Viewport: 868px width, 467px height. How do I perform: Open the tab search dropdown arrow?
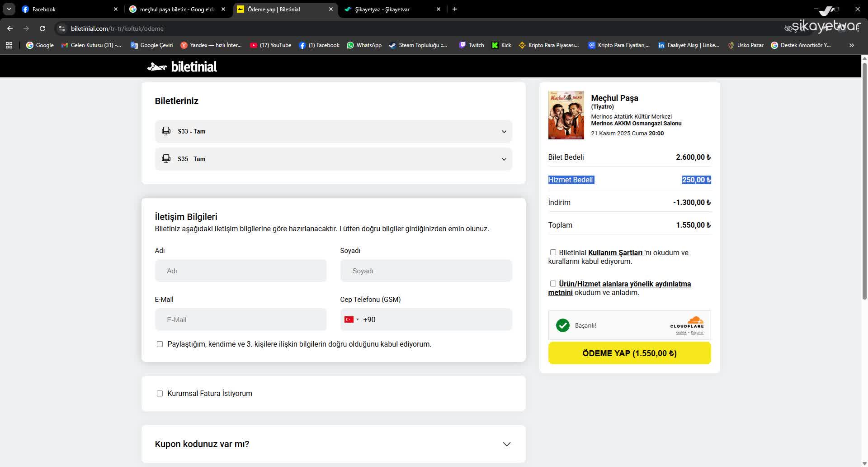pyautogui.click(x=9, y=9)
